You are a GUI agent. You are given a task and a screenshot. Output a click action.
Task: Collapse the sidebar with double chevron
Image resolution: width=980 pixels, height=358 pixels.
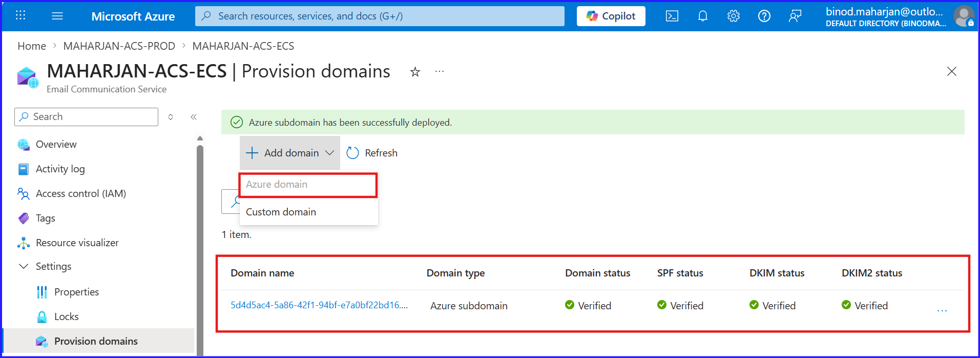[194, 117]
